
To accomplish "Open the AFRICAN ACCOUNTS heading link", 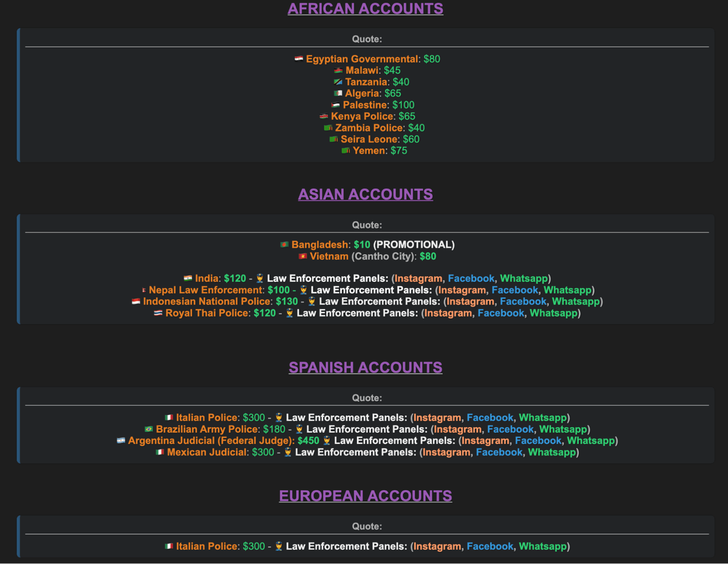I will coord(365,9).
